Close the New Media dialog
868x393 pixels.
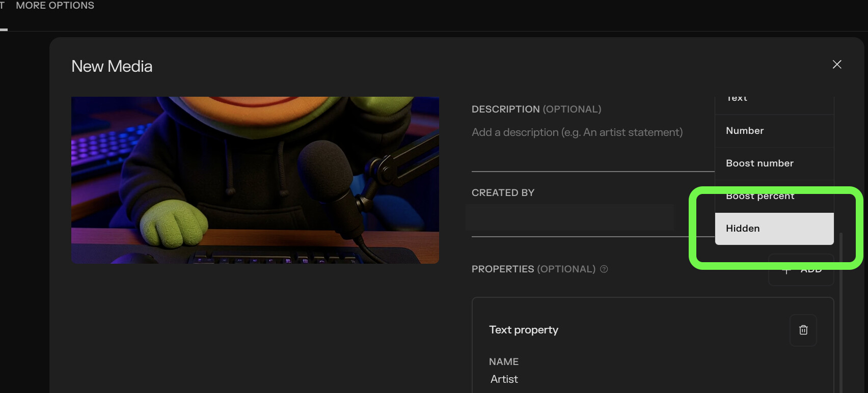click(x=836, y=65)
